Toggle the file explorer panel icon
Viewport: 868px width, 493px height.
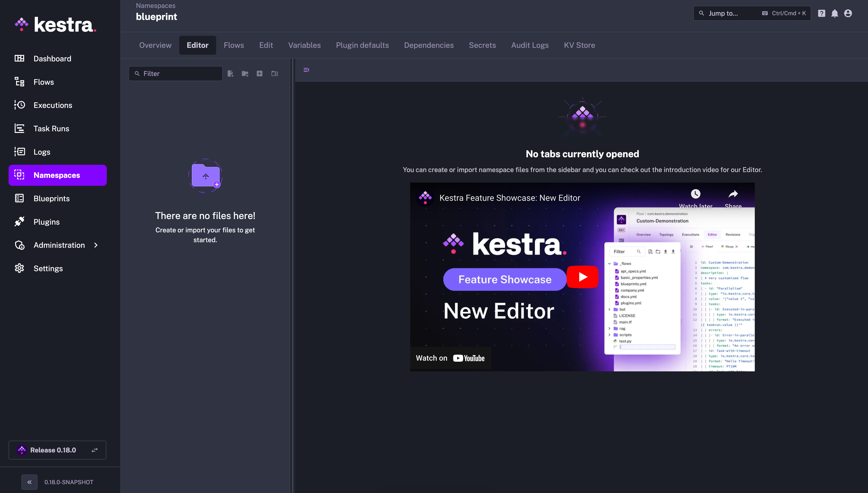[x=306, y=70]
